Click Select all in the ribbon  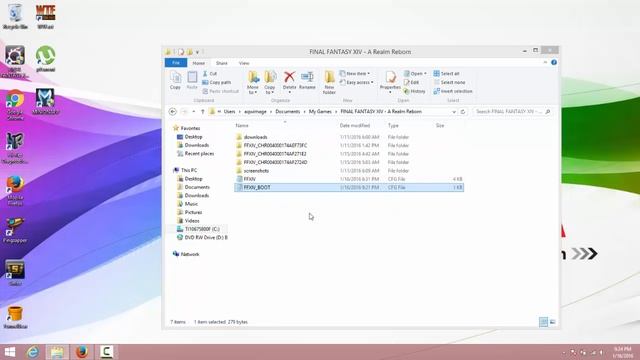[447, 73]
